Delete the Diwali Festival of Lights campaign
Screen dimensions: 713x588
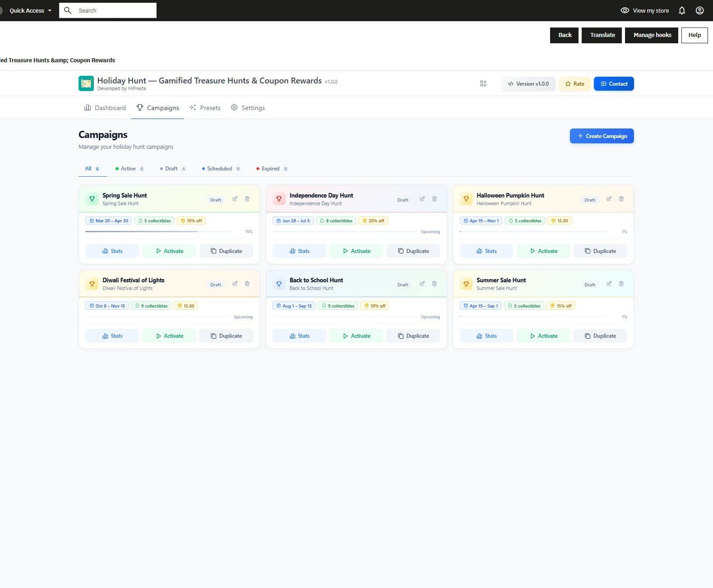coord(247,284)
